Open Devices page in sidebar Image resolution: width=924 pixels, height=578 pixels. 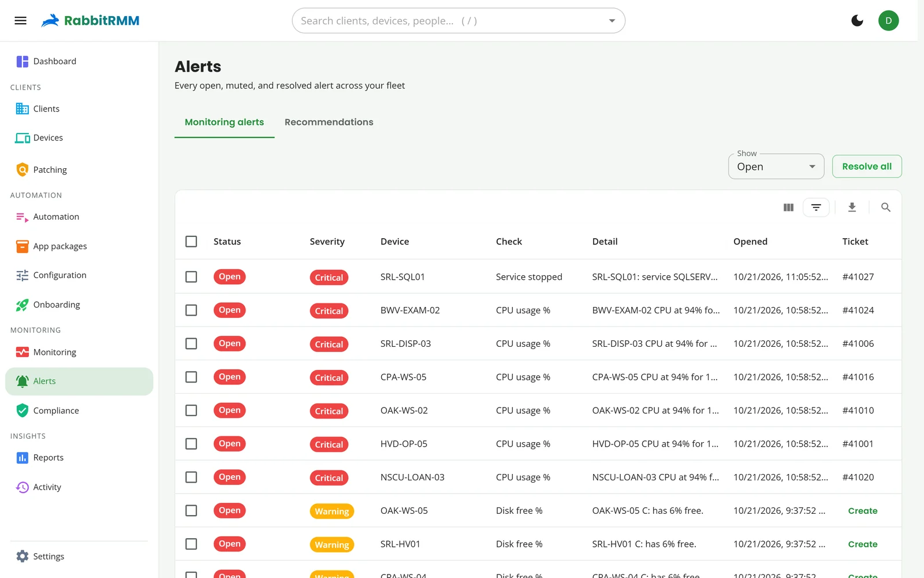pyautogui.click(x=79, y=138)
